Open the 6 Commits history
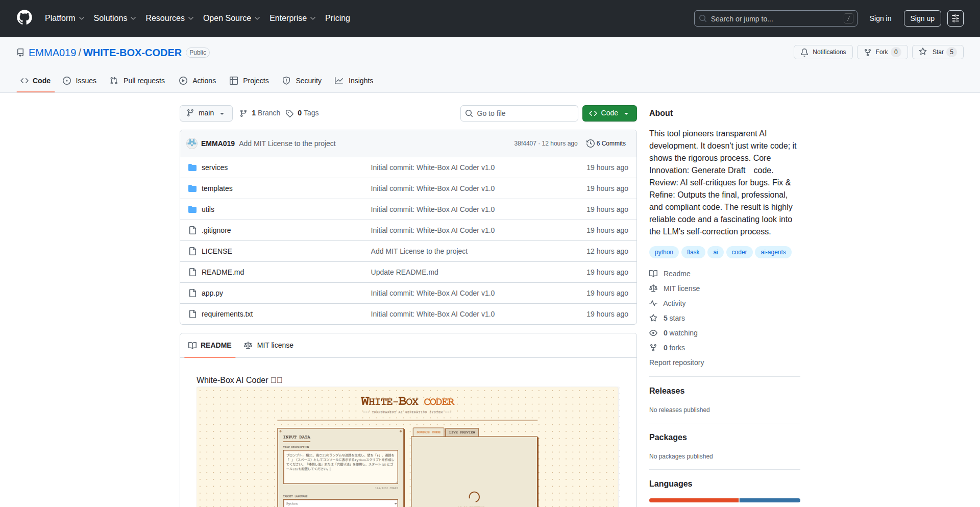Viewport: 980px width, 507px height. (606, 143)
